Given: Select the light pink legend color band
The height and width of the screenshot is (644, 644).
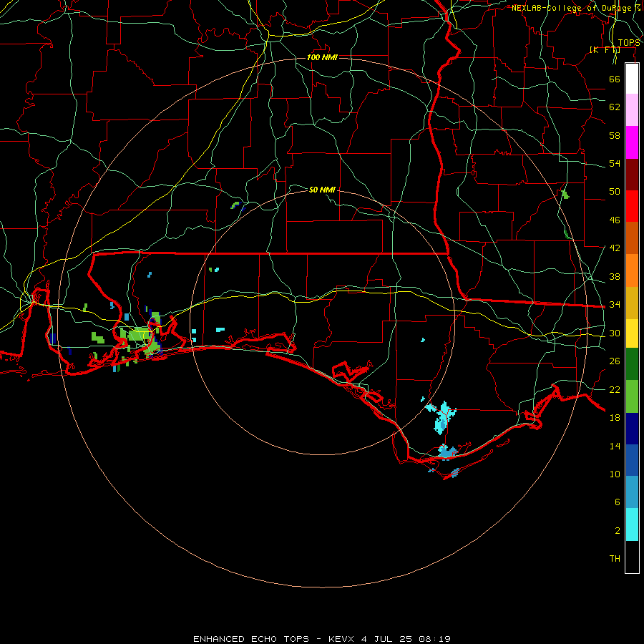Looking at the screenshot, I should point(632,109).
